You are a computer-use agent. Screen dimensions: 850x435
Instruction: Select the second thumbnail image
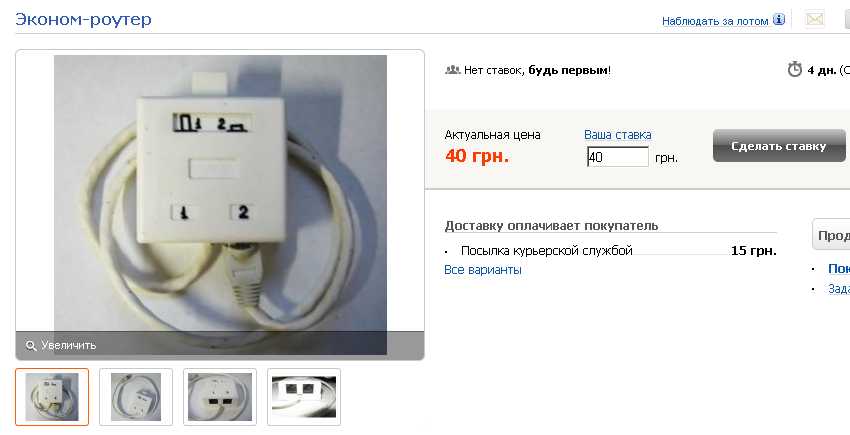click(136, 397)
